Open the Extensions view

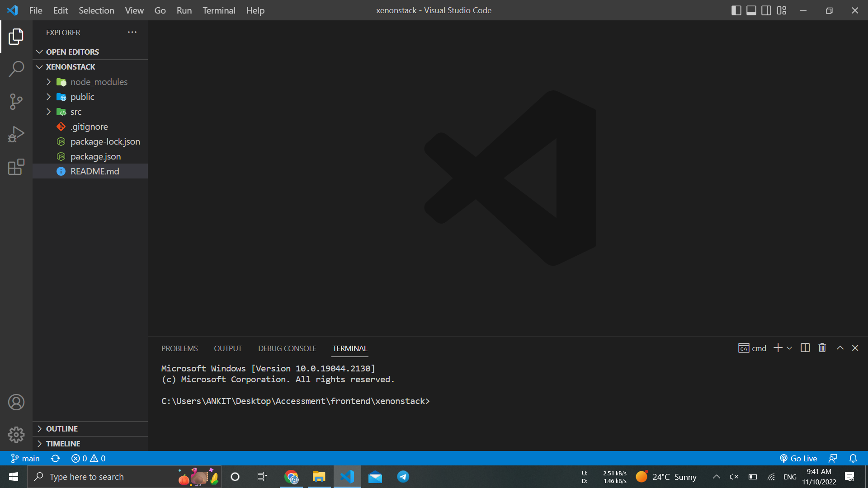coord(16,167)
